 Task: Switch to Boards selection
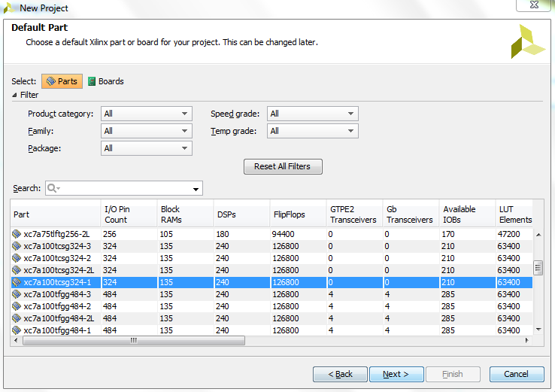click(106, 81)
